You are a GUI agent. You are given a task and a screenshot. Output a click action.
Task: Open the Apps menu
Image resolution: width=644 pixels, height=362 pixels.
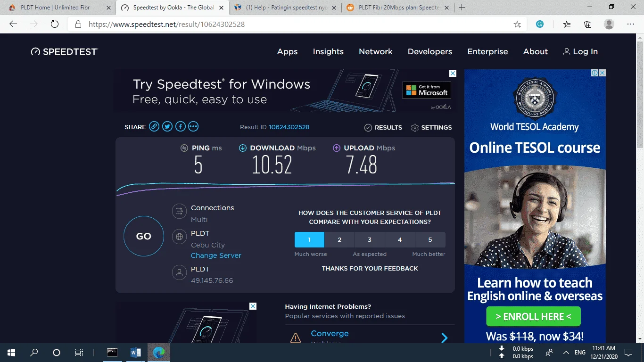click(x=288, y=52)
